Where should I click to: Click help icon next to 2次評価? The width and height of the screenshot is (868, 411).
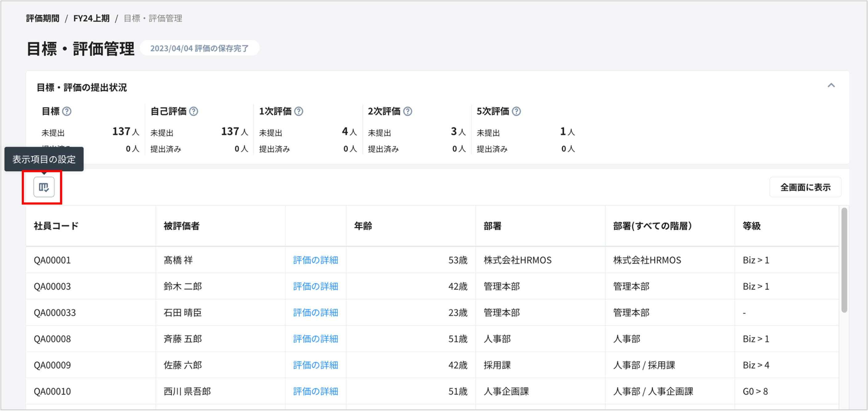click(x=408, y=111)
